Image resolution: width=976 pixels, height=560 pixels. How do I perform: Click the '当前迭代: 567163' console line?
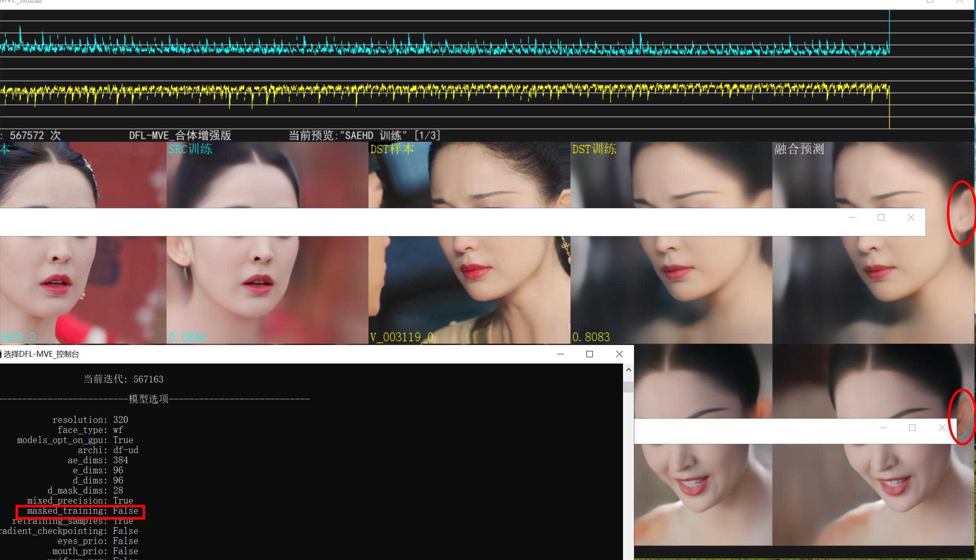[x=123, y=379]
